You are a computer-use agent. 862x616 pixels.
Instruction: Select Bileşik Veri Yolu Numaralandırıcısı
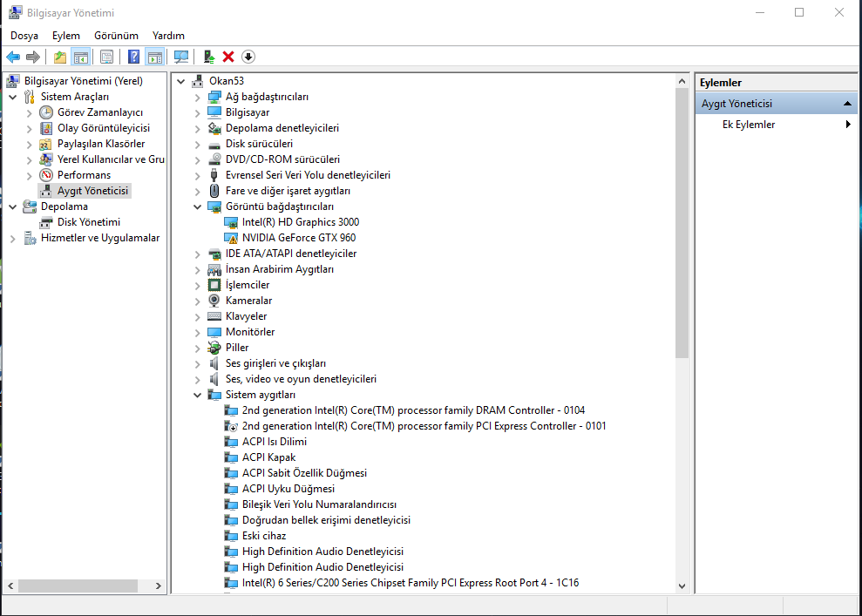(319, 504)
